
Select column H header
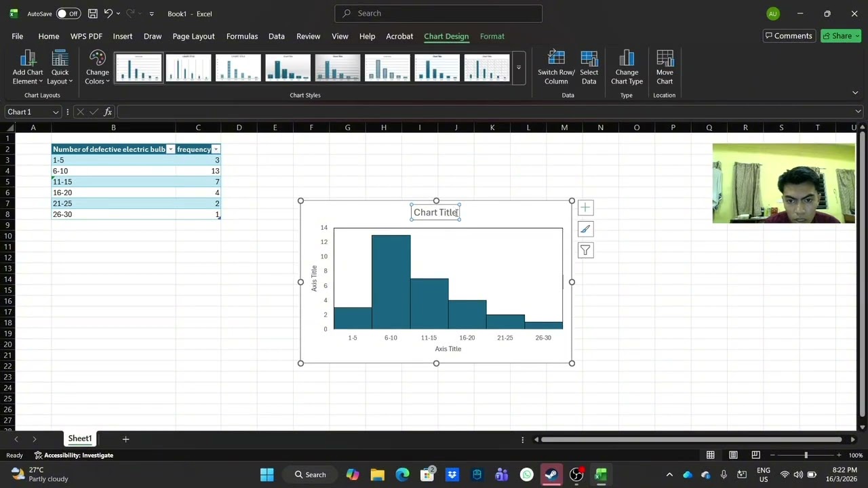(x=383, y=127)
